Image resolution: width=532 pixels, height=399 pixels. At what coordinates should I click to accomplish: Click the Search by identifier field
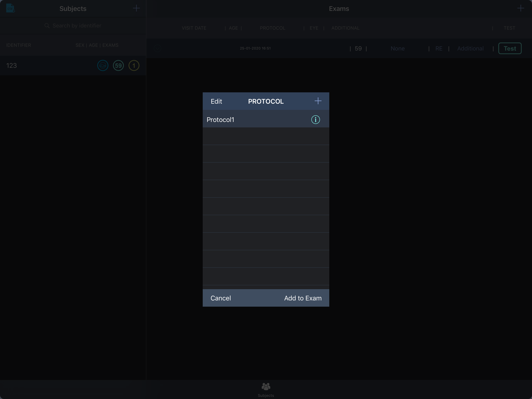pos(77,26)
